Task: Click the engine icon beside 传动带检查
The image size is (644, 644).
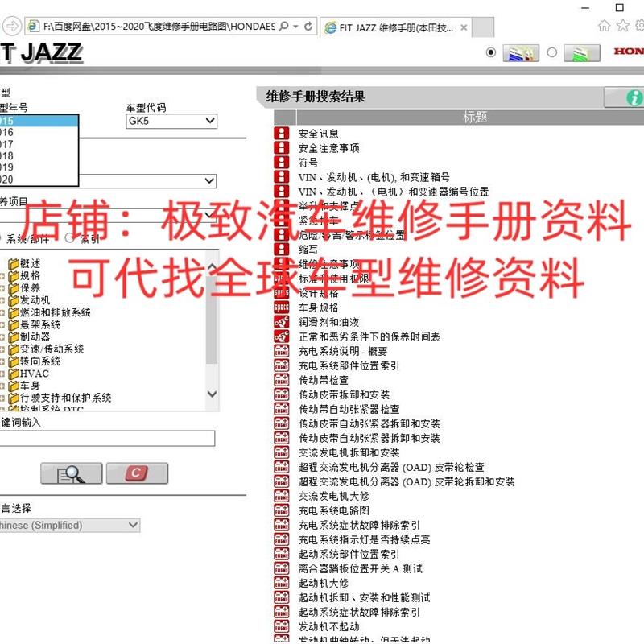Action: point(281,380)
